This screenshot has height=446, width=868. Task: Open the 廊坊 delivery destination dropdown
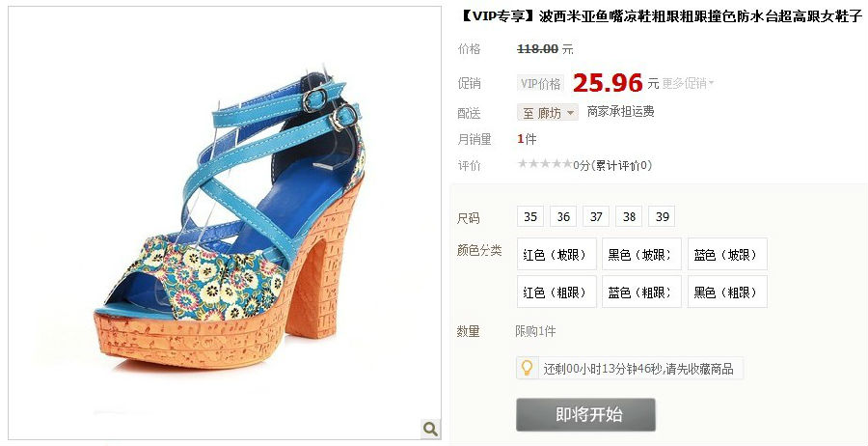click(x=548, y=113)
